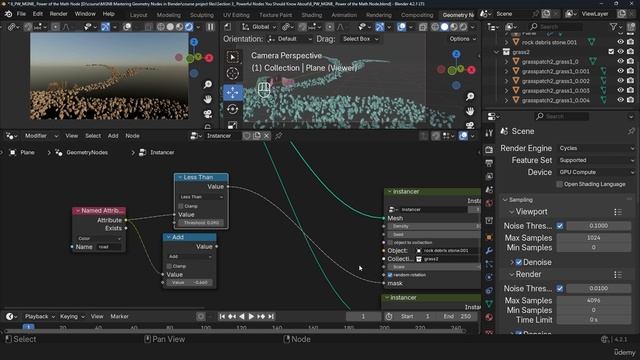Toggle random rotation on Instancer node
The width and height of the screenshot is (640, 360).
click(390, 275)
